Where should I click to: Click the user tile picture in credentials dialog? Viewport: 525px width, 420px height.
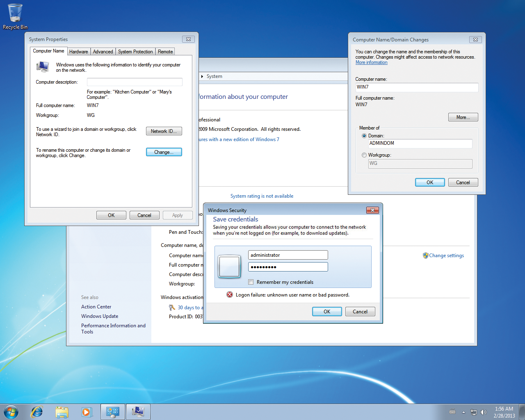(229, 267)
